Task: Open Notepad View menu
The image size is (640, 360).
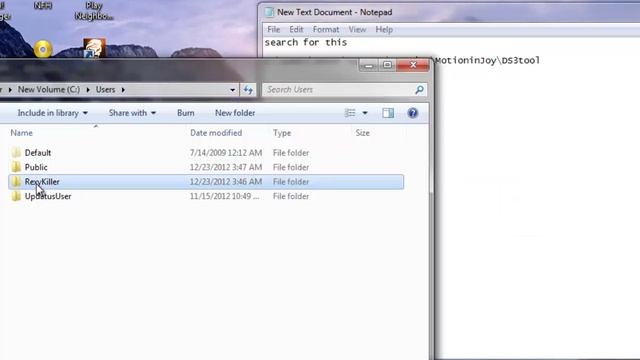Action: click(x=357, y=29)
